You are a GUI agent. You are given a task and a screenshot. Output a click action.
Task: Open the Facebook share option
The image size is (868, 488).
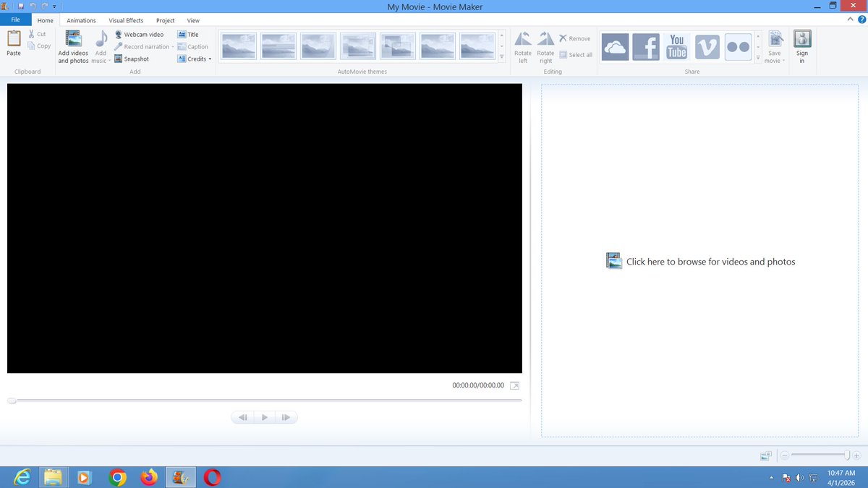pos(646,46)
